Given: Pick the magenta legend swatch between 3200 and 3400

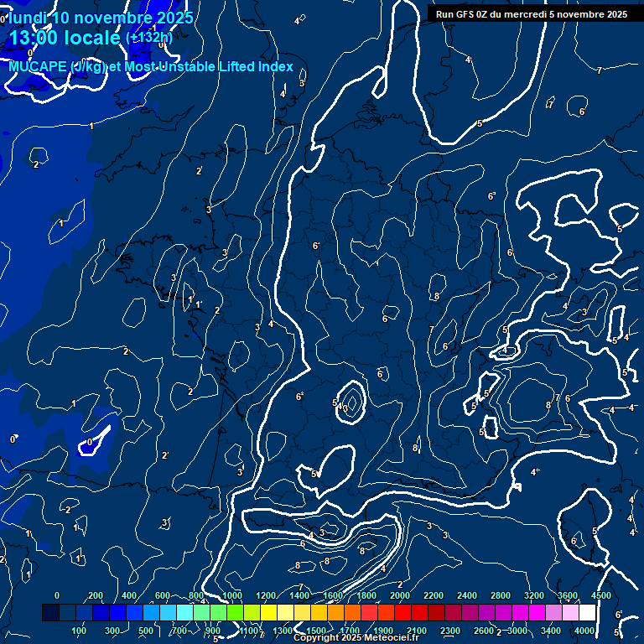Looking at the screenshot, I should point(538,612).
